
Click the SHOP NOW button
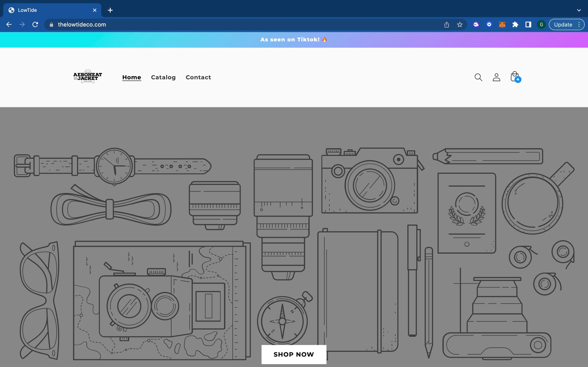[x=294, y=354]
